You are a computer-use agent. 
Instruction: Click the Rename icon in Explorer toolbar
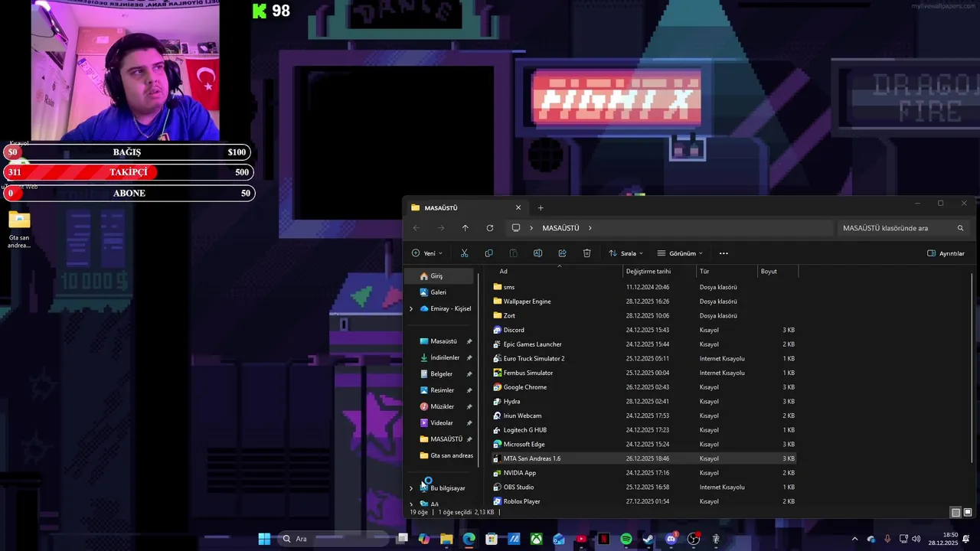537,253
